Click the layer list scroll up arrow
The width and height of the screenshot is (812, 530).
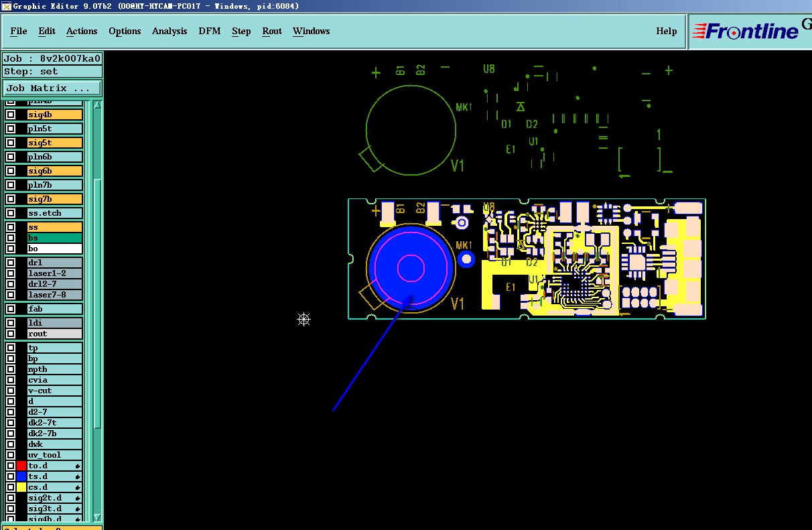click(97, 105)
